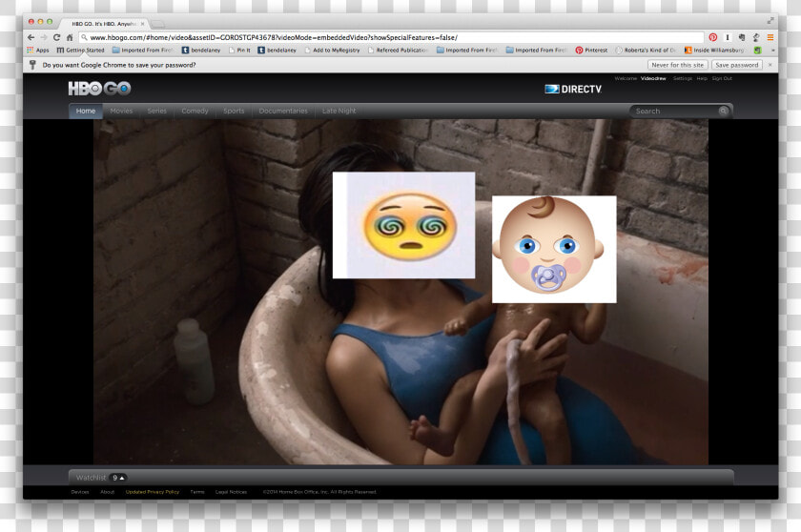The width and height of the screenshot is (801, 532).
Task: Click the Instapaper 'I' extension icon
Action: pyautogui.click(x=728, y=37)
